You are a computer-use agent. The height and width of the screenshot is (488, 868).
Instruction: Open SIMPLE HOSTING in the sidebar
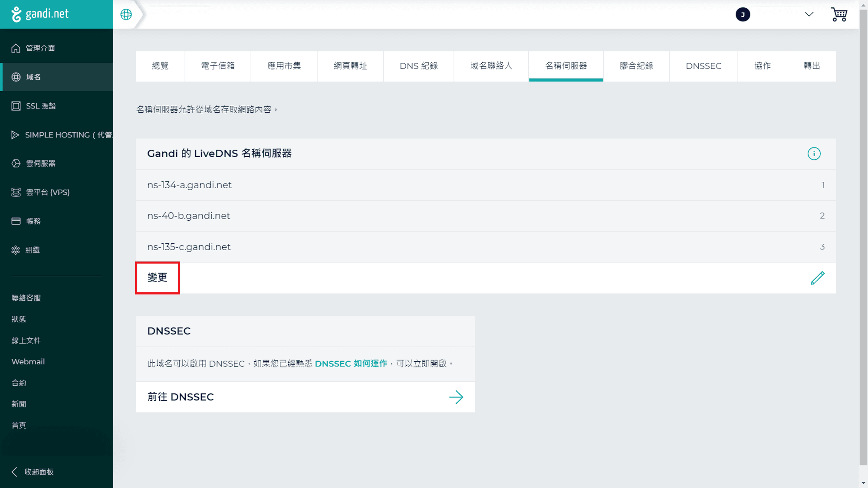coord(56,135)
